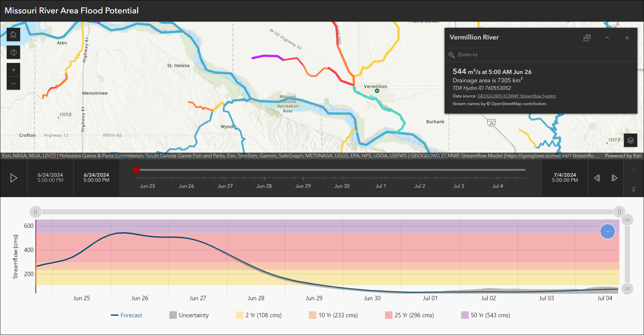Zoom in the map with plus icon
The image size is (644, 335).
pos(13,70)
